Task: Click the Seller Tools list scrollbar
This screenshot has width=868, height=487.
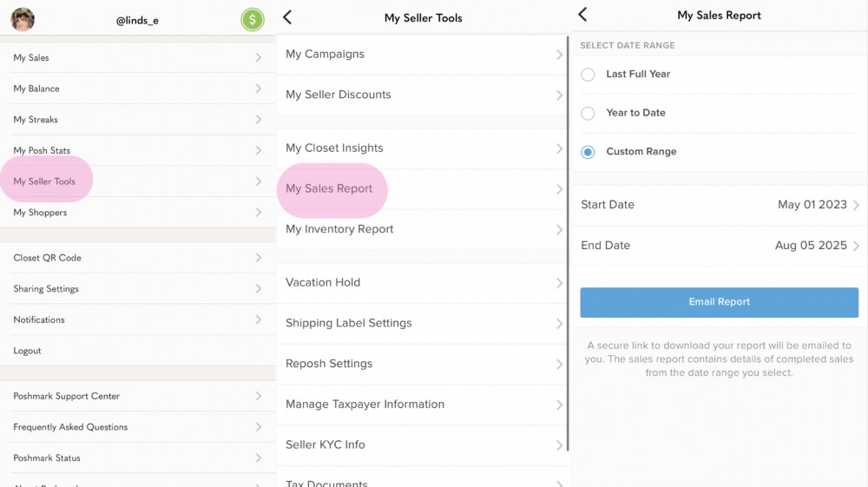Action: click(x=568, y=243)
